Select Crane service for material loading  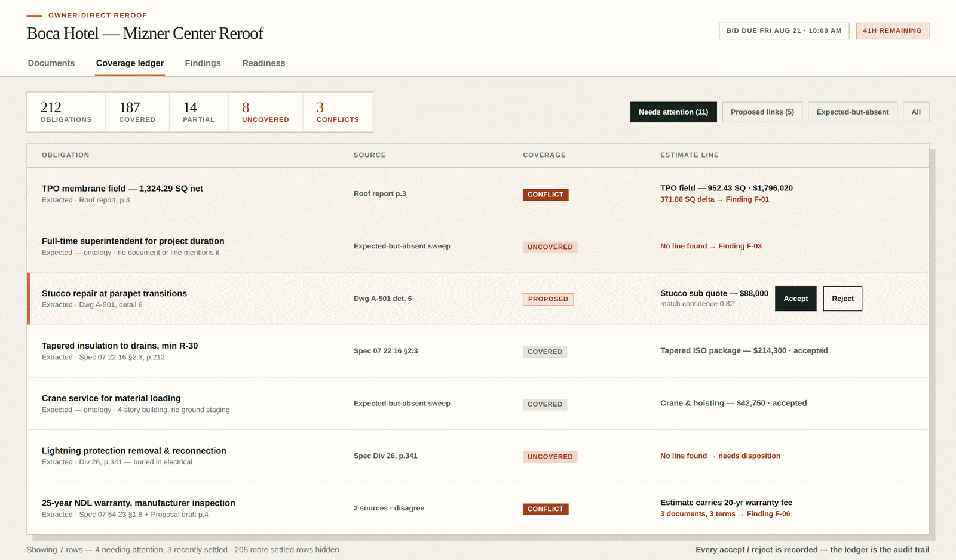478,404
